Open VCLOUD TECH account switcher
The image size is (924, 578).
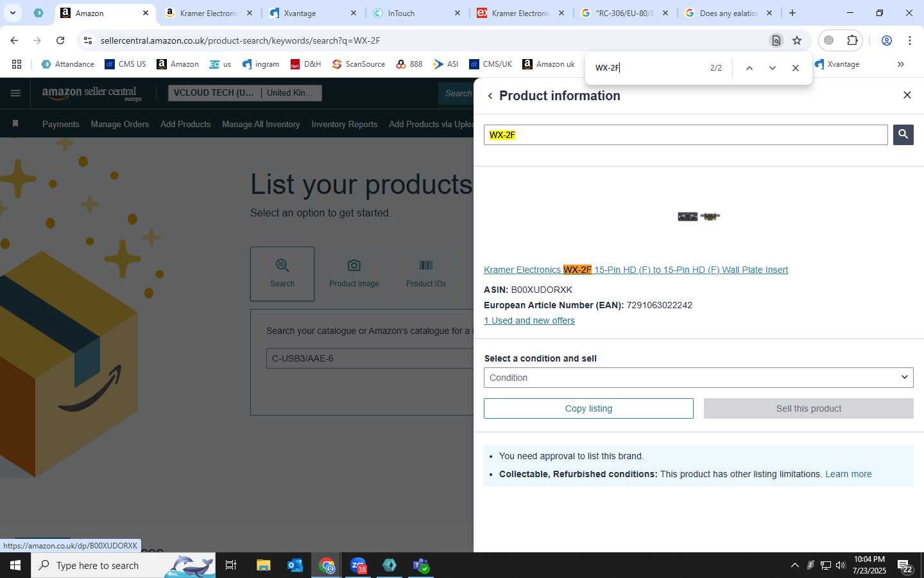245,93
